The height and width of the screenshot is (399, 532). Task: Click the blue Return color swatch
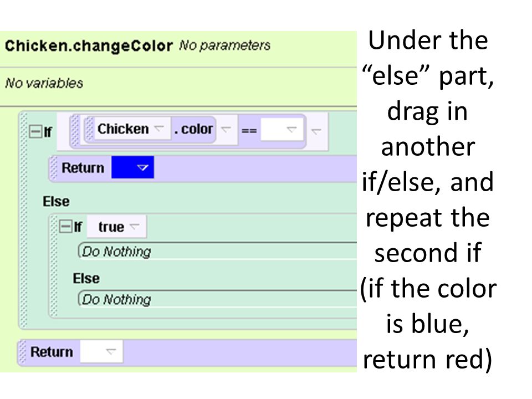coord(132,167)
